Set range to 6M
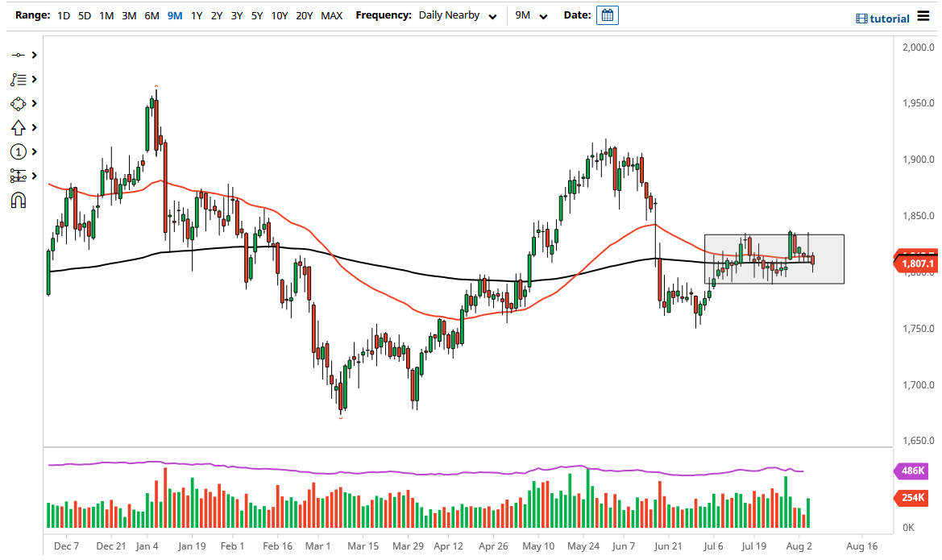Image resolution: width=942 pixels, height=560 pixels. 151,15
